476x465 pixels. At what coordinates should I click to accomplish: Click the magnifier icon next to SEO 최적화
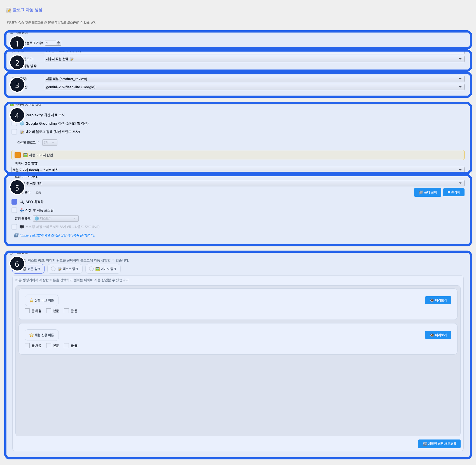tap(22, 202)
